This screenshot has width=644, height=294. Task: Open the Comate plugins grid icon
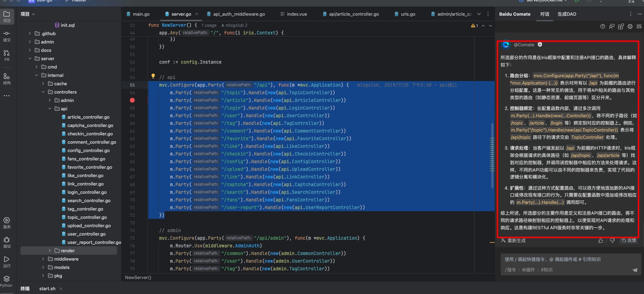[621, 26]
